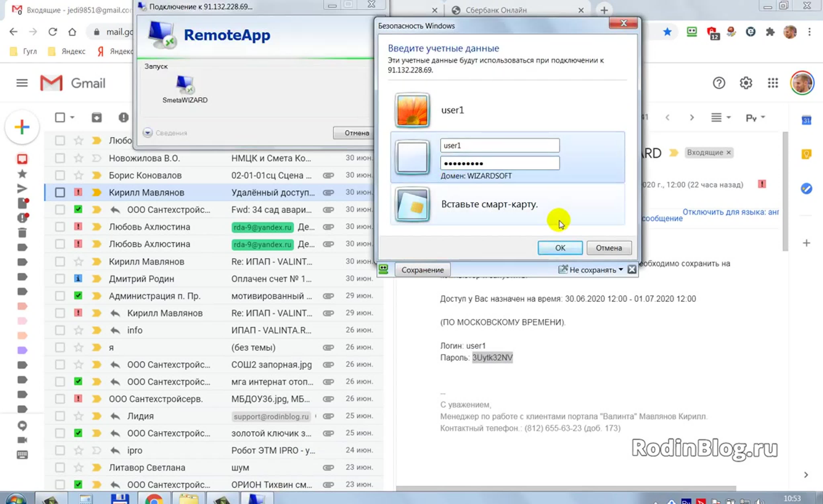This screenshot has width=823, height=504.
Task: Open Google apps grid
Action: tap(773, 83)
